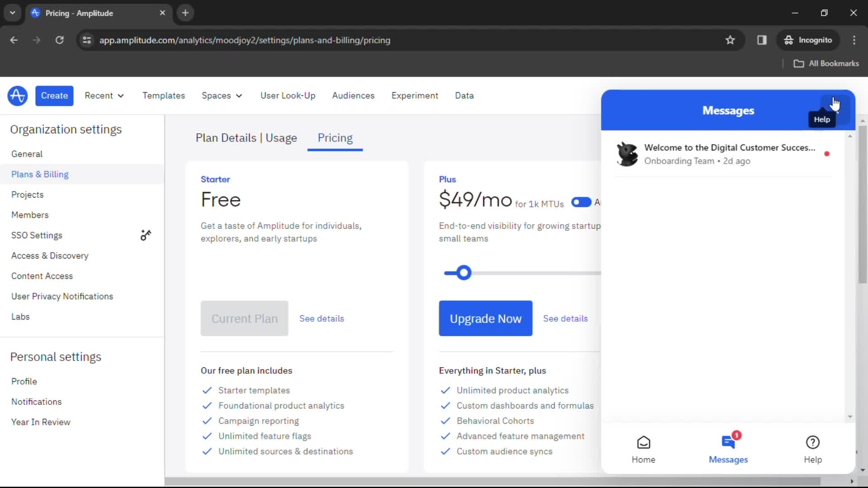
Task: Reload the page
Action: (x=59, y=40)
